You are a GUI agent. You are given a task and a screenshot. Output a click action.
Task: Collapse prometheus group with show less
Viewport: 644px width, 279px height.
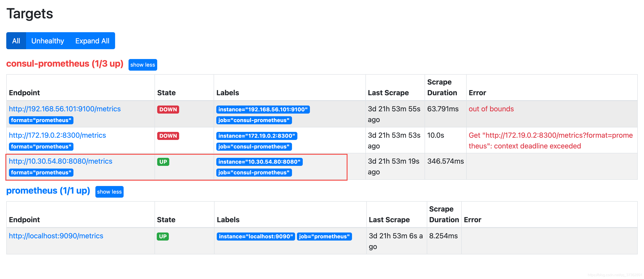pos(109,192)
